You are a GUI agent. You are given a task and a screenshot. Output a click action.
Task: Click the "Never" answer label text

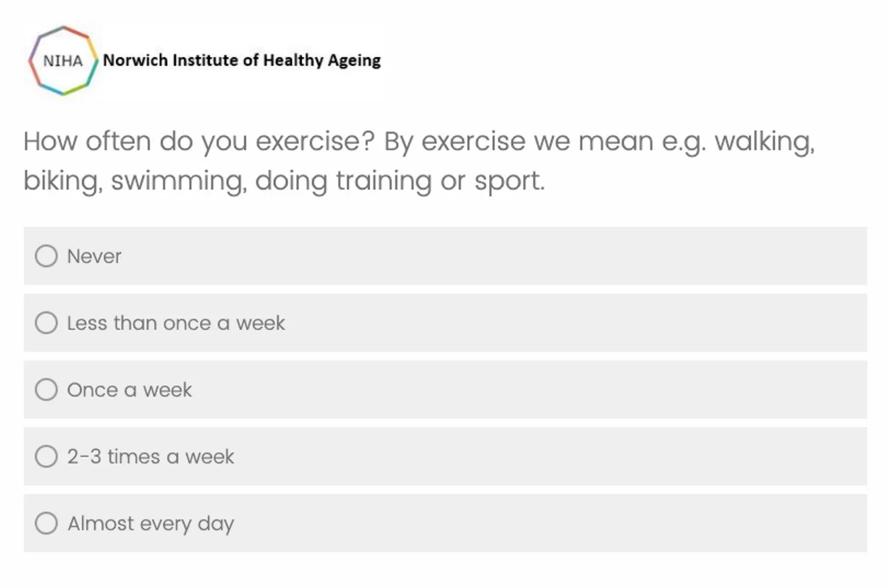[94, 257]
